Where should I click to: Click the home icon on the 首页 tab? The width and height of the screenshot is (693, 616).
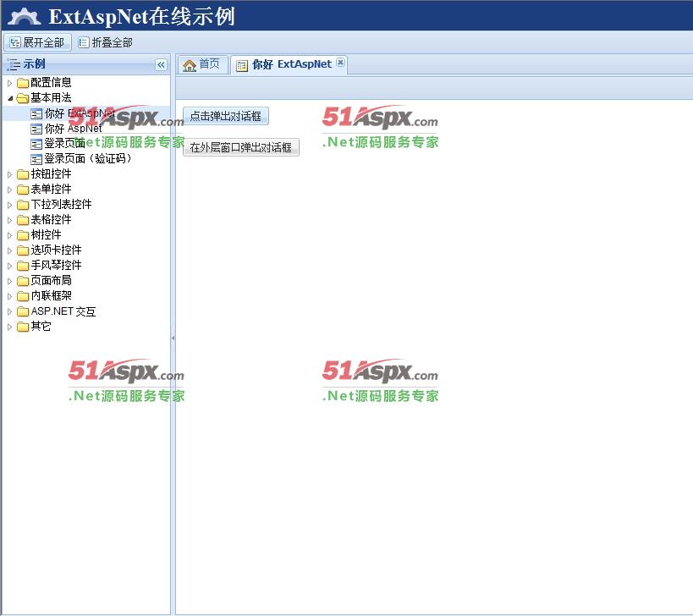190,66
